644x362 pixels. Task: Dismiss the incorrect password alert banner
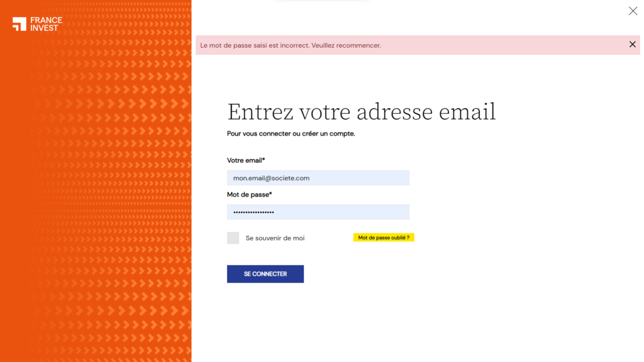point(632,45)
